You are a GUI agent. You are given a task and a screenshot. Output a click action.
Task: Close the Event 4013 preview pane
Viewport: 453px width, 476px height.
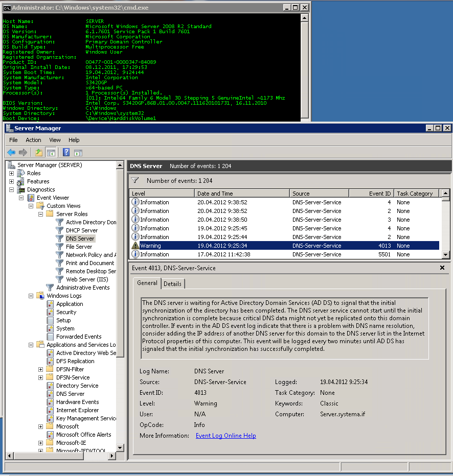coord(442,268)
